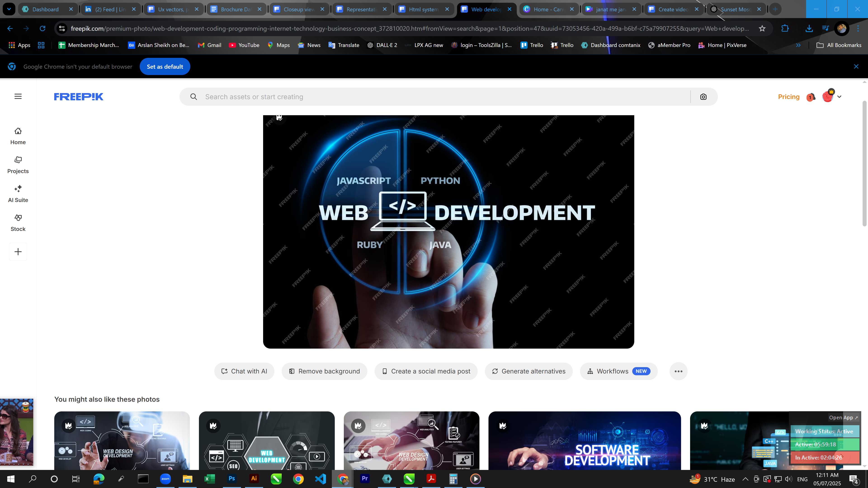The height and width of the screenshot is (488, 868).
Task: Open Chrome three-dot menu
Action: pyautogui.click(x=858, y=29)
